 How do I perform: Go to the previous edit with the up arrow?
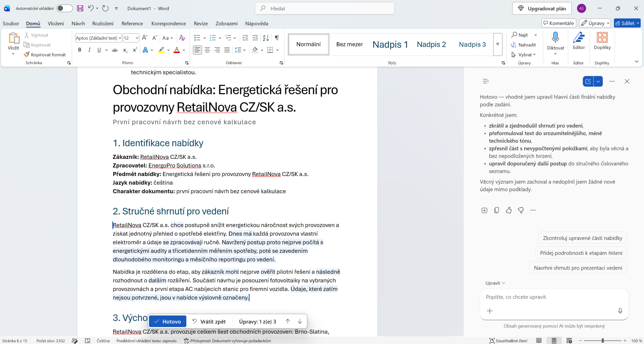point(288,321)
